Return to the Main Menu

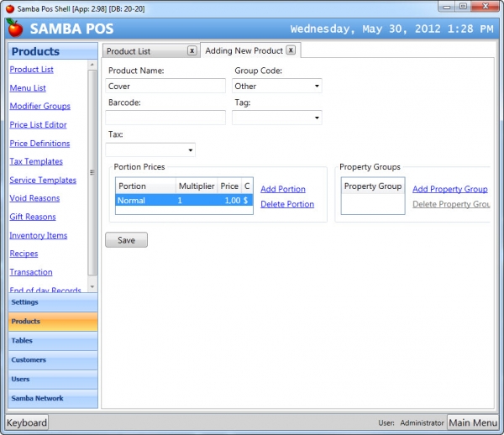point(473,422)
